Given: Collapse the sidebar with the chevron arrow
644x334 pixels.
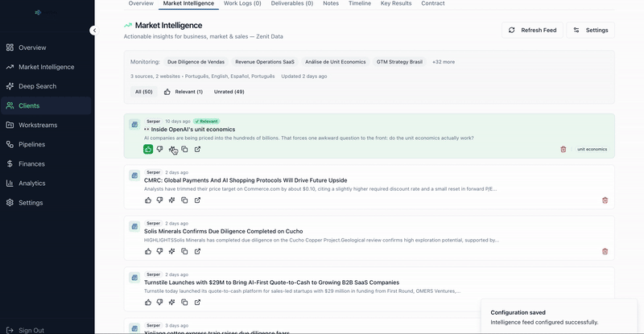Looking at the screenshot, I should tap(93, 31).
